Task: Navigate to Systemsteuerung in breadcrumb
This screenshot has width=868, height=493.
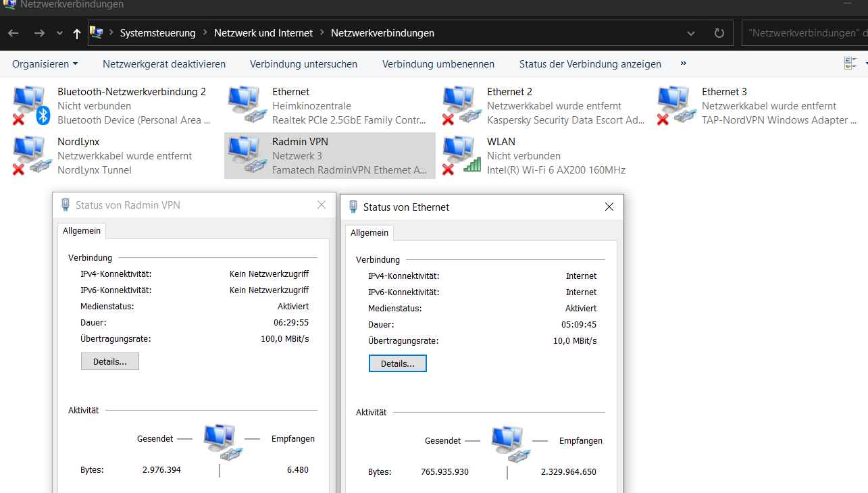Action: coord(157,32)
